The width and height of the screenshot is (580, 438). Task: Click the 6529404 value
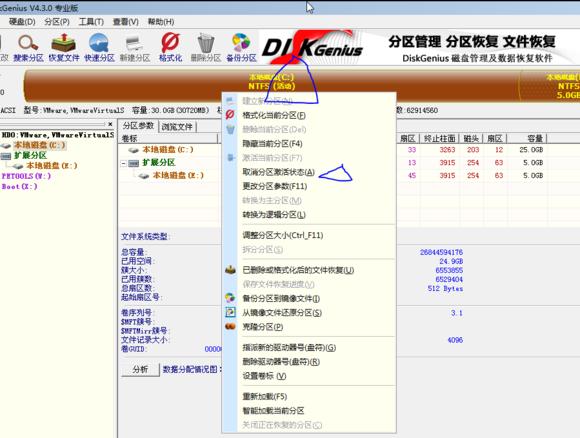point(449,279)
